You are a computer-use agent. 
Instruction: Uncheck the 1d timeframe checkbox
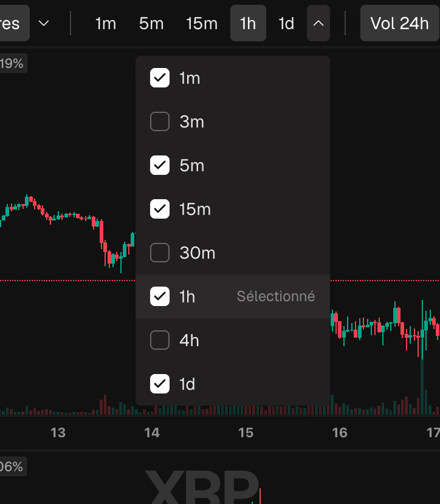pyautogui.click(x=160, y=384)
